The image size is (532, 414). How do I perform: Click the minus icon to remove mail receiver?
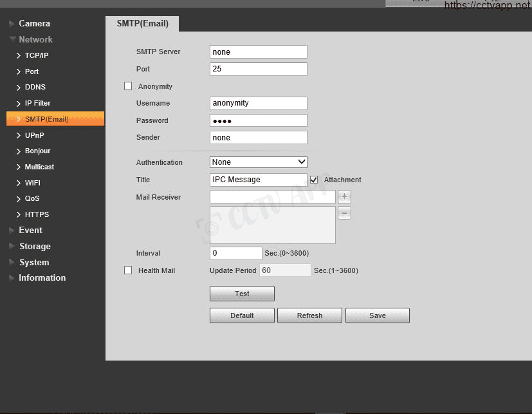point(344,214)
